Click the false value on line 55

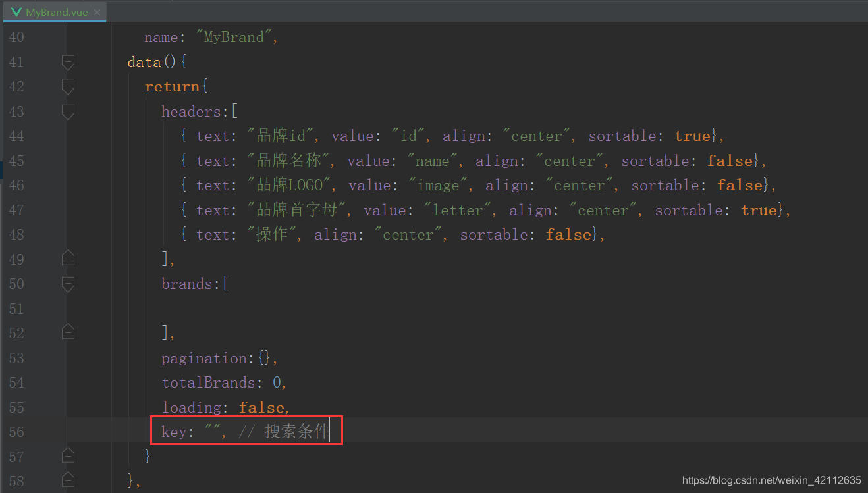coord(261,407)
